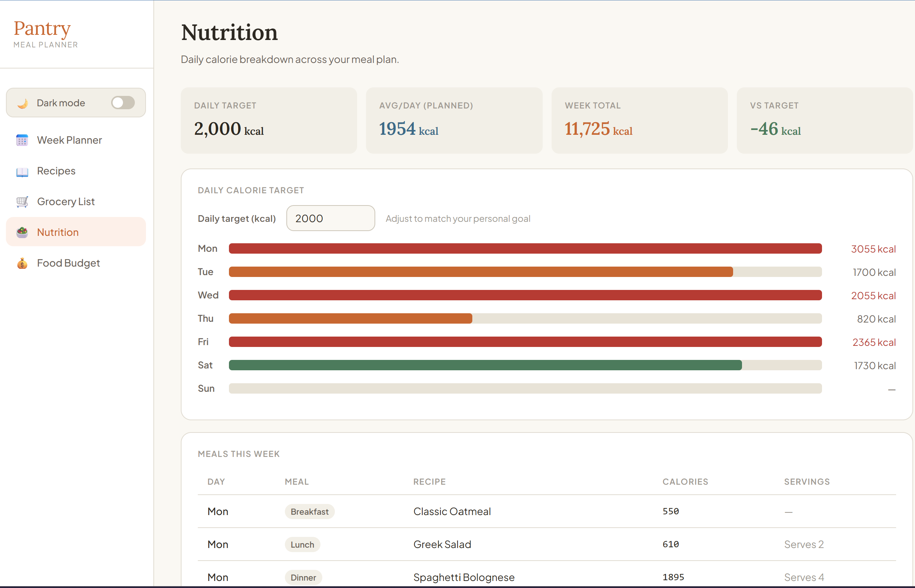Image resolution: width=915 pixels, height=588 pixels.
Task: Click the Week Total stat card
Action: [639, 121]
